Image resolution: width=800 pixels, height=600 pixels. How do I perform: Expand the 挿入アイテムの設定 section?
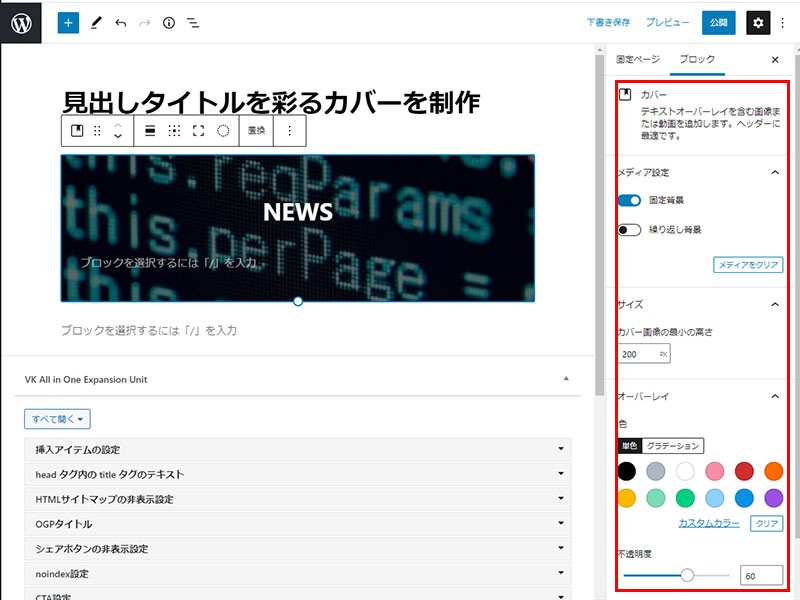pyautogui.click(x=297, y=450)
